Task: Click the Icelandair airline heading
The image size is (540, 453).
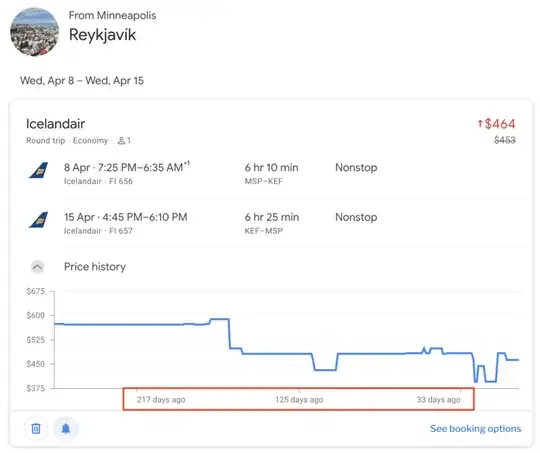Action: click(55, 124)
